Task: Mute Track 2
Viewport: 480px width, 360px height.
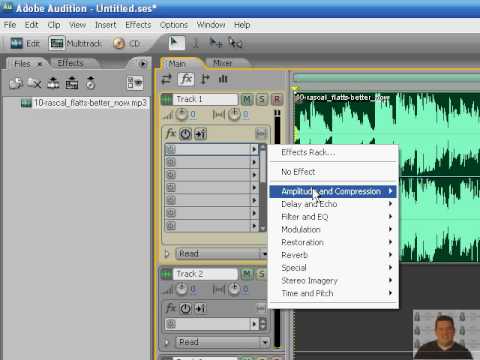Action: coord(247,274)
